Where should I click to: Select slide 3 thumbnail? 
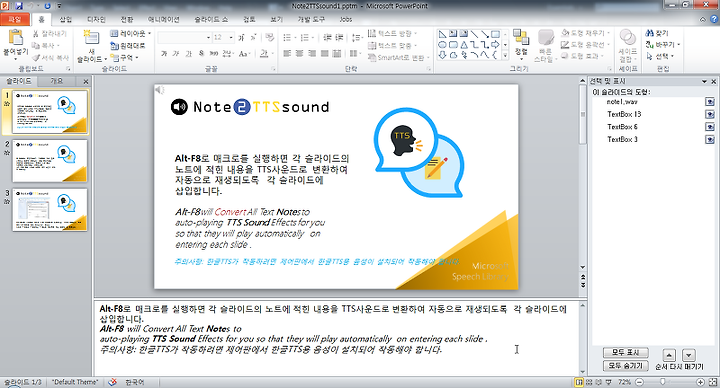[50, 210]
